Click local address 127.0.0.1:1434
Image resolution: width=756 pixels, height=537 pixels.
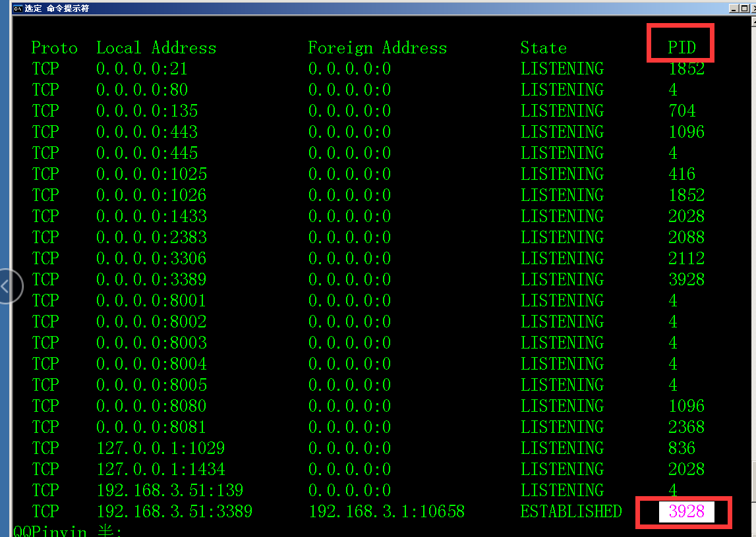(x=161, y=470)
